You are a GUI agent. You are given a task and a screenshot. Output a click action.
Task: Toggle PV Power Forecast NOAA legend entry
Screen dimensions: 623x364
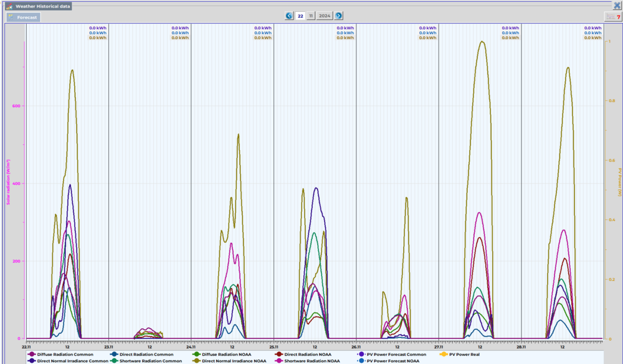(x=388, y=360)
